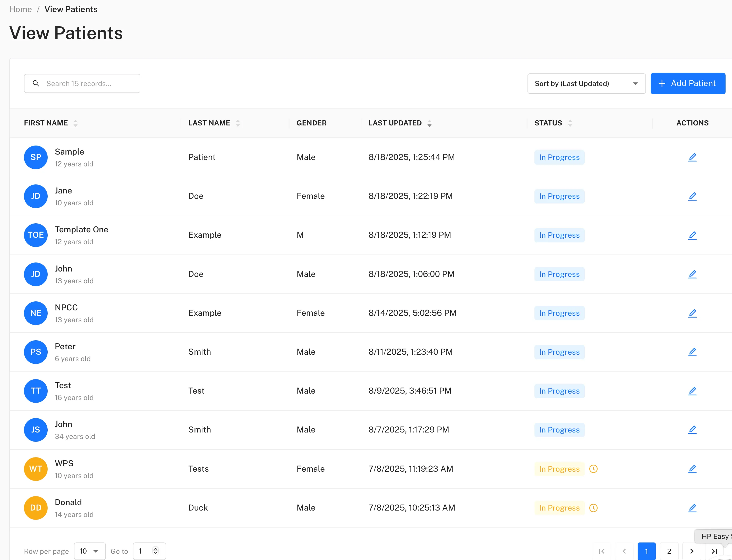Click the Peter first name cell
Image resolution: width=732 pixels, height=560 pixels.
coord(65,347)
